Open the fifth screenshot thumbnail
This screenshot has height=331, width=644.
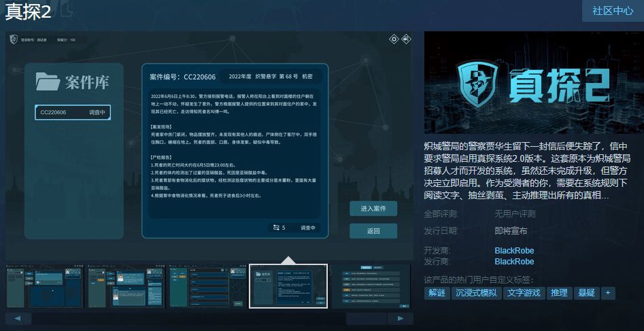click(x=371, y=286)
